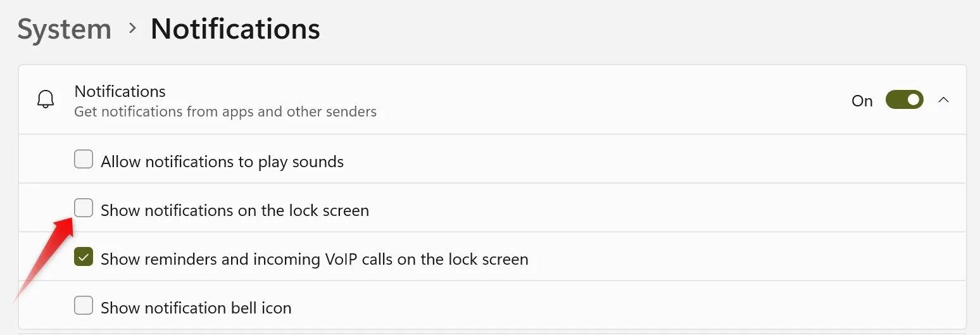Click the "Show reminders and incoming VoIP calls" label

[315, 259]
